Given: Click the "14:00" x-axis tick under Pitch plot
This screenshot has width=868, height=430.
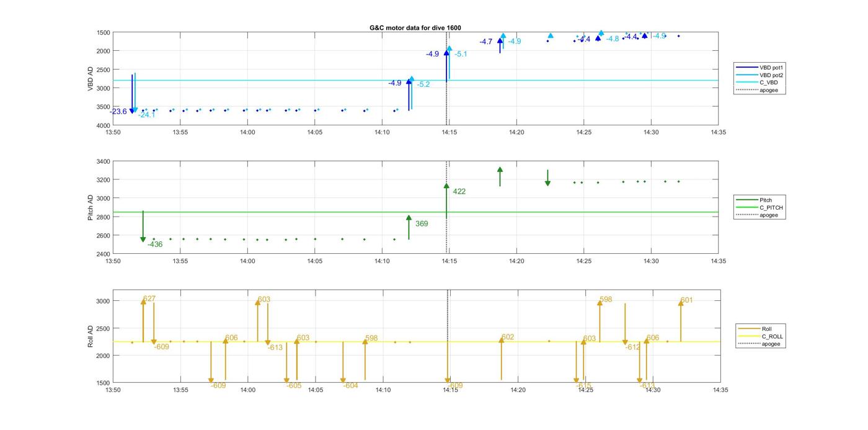Looking at the screenshot, I should point(247,261).
